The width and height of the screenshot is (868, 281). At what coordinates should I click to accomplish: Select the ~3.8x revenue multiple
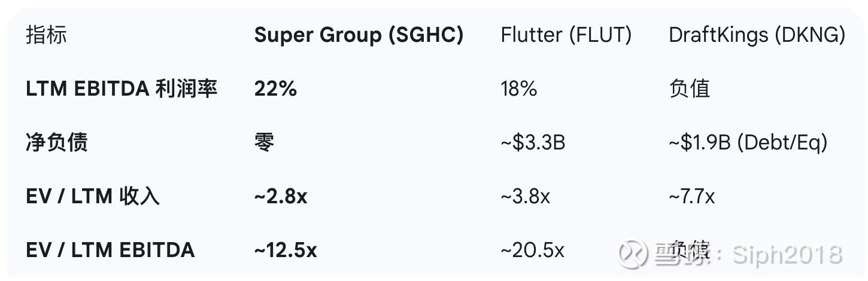525,196
